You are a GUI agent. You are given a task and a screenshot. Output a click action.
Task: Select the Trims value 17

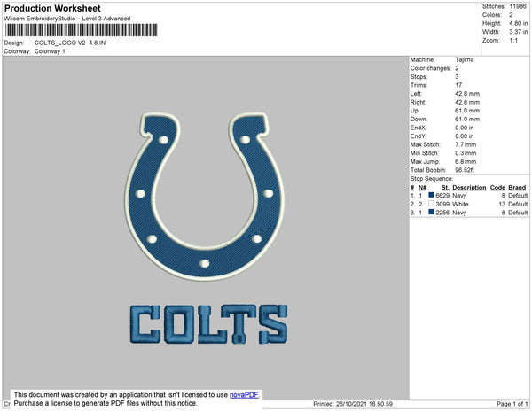click(x=458, y=85)
